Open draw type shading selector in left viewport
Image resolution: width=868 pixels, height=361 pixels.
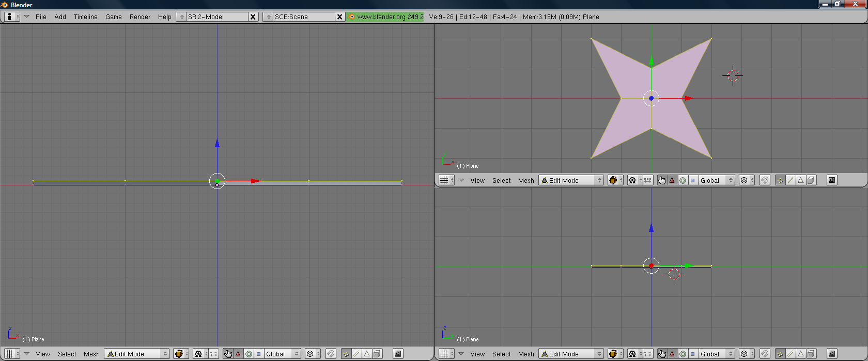pos(181,354)
